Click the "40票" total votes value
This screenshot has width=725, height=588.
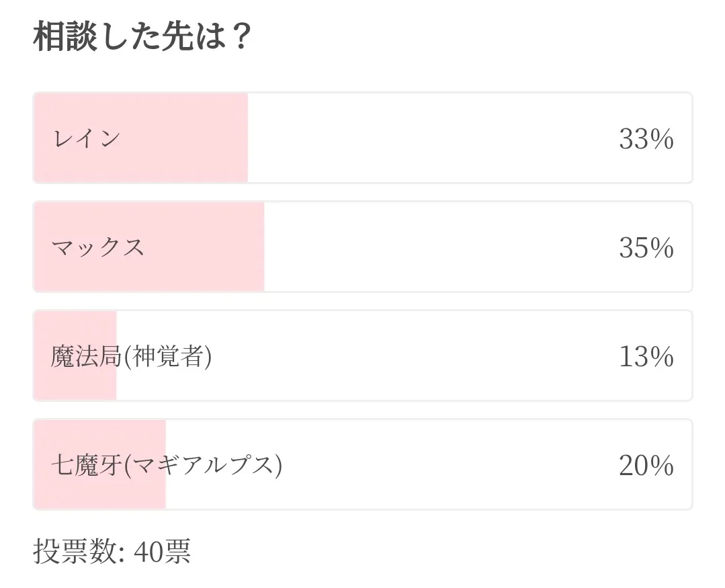pos(162,552)
